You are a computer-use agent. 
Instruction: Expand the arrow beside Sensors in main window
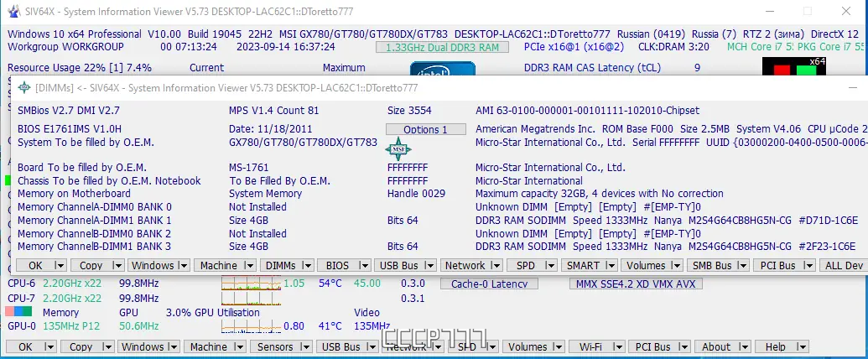[x=305, y=346]
